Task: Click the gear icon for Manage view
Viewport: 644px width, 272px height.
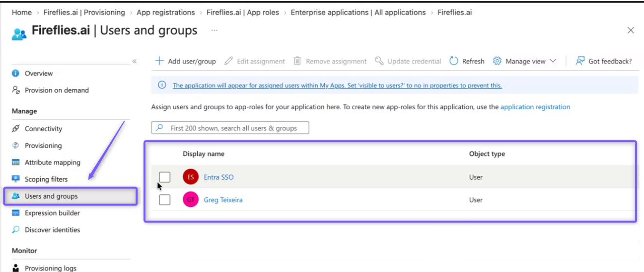Action: click(x=497, y=61)
